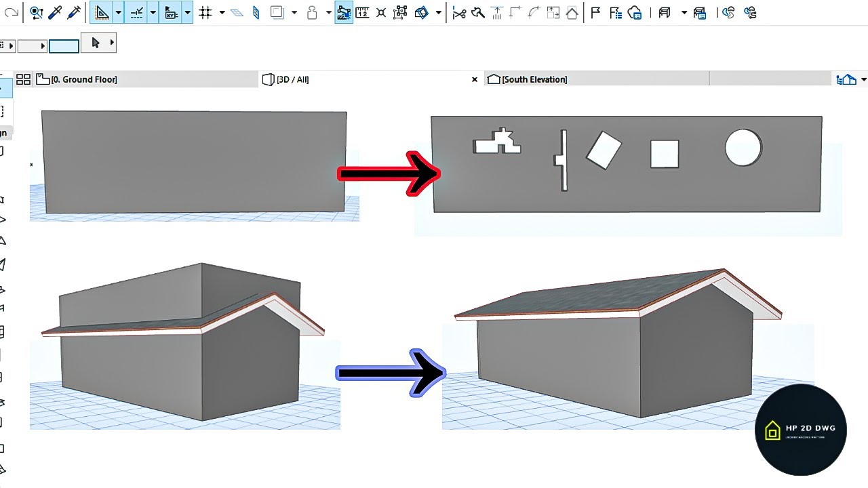Click the Editing Plane display icon

pos(237,12)
